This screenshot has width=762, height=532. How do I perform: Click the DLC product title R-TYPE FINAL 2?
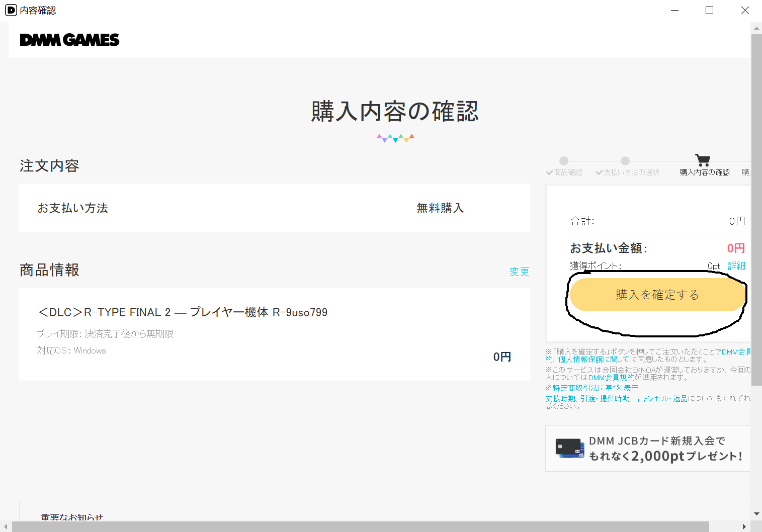[x=183, y=312]
